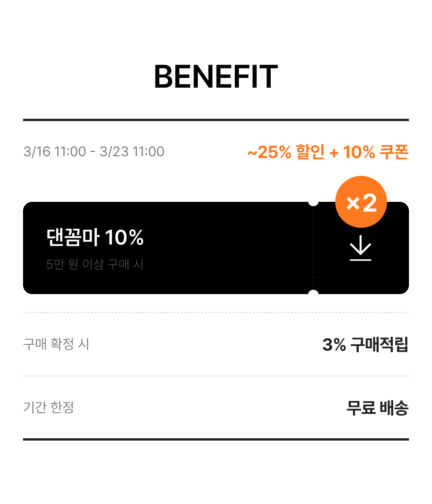Viewport: 432px width, 504px height.
Task: Click the orange ×2 badge
Action: point(361,202)
